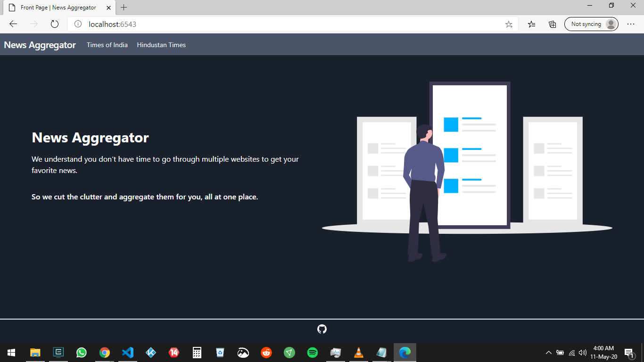The width and height of the screenshot is (644, 362).
Task: Add this page to favorites star
Action: tap(509, 24)
